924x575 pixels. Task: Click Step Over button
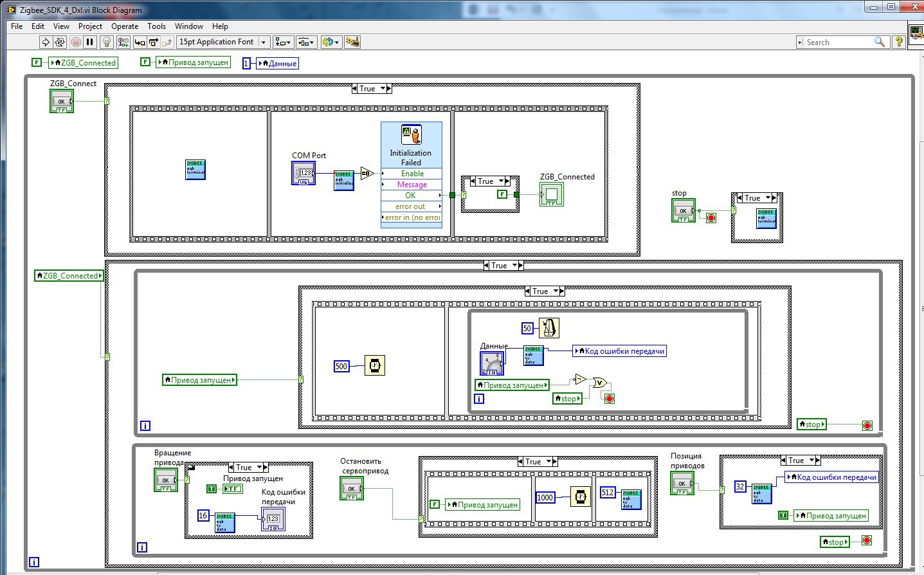click(154, 42)
